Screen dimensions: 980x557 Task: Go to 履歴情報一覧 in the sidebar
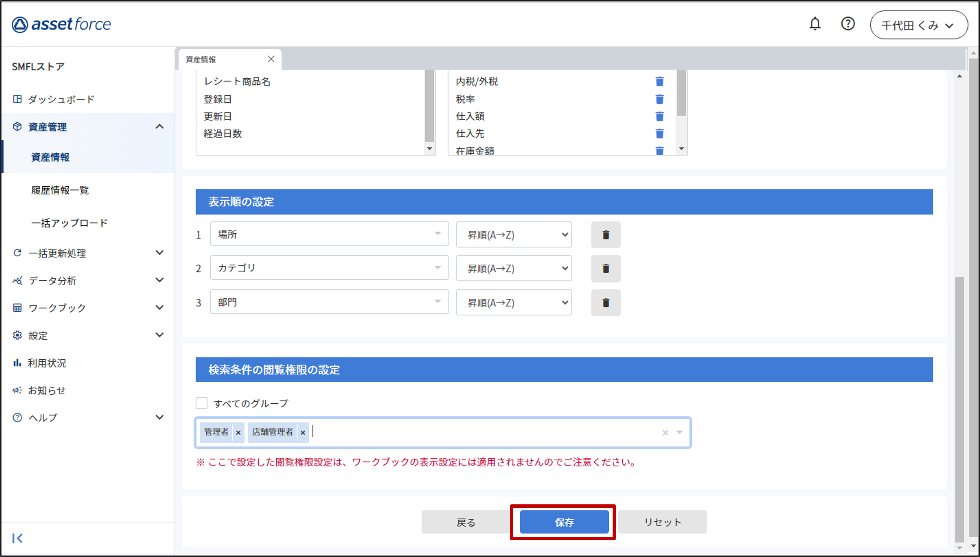tap(60, 190)
